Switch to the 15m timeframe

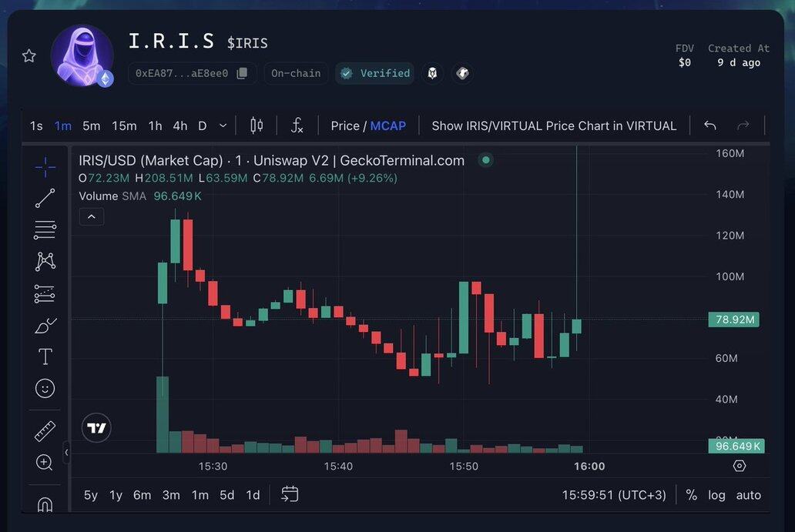point(124,125)
